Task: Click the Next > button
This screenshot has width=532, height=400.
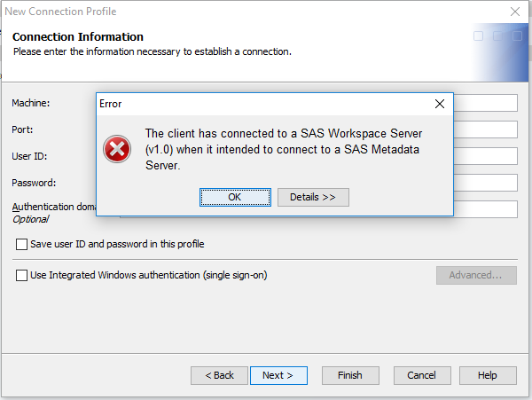Action: [278, 375]
